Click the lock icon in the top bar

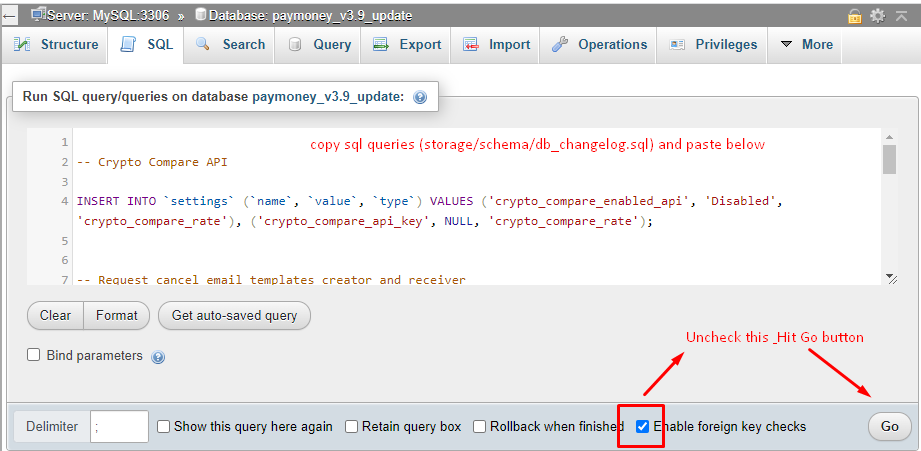click(x=854, y=15)
